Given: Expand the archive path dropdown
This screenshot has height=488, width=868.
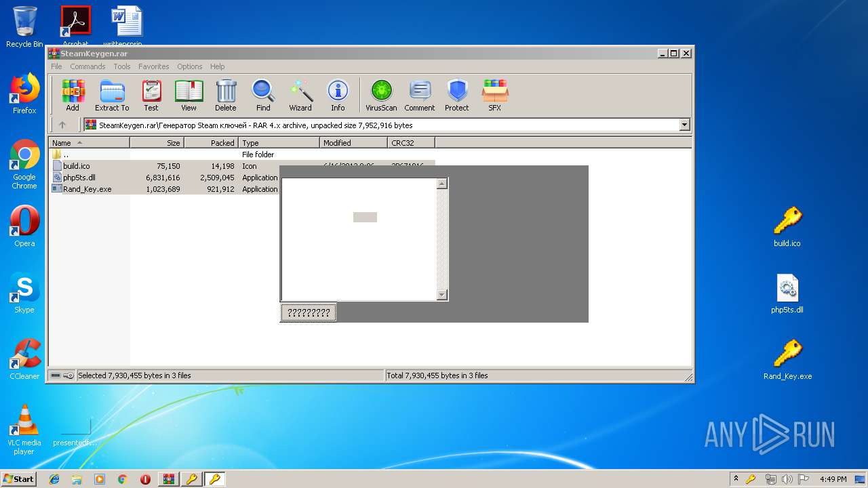Looking at the screenshot, I should 684,125.
